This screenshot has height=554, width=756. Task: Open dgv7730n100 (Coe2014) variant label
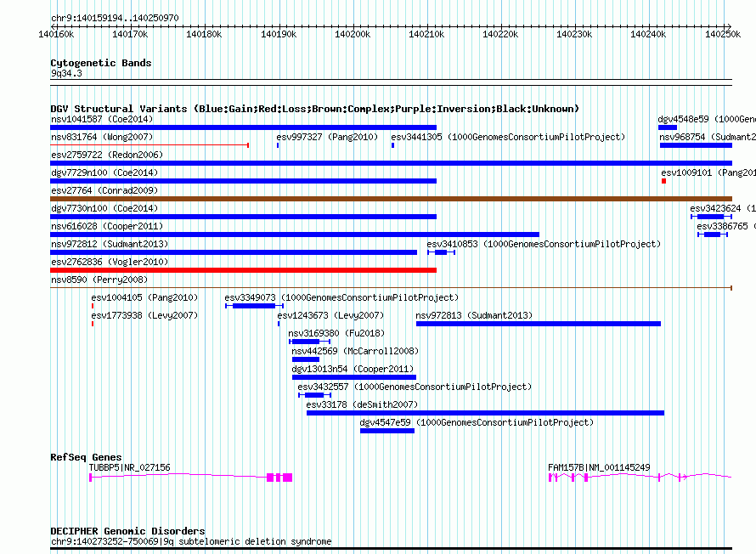pos(104,208)
